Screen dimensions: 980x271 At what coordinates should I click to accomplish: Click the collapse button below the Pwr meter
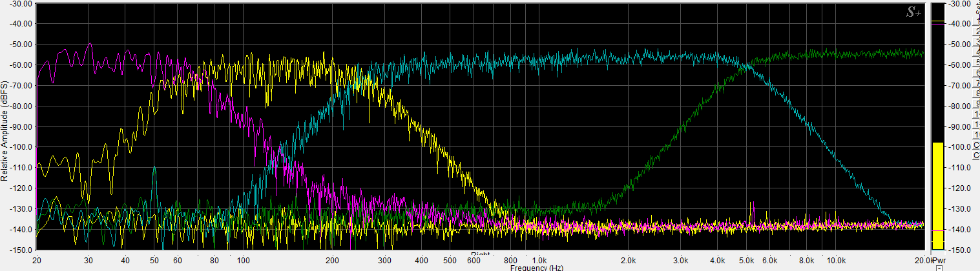[x=939, y=267]
